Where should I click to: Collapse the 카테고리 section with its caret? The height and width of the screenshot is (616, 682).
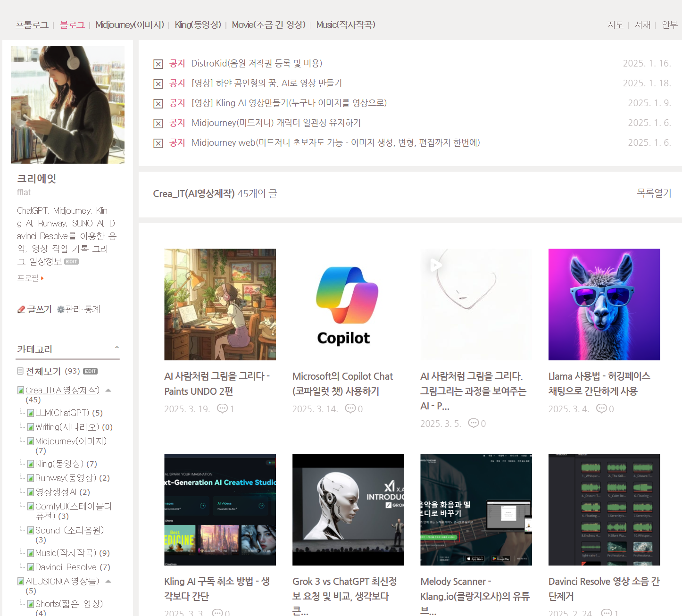[x=117, y=348]
